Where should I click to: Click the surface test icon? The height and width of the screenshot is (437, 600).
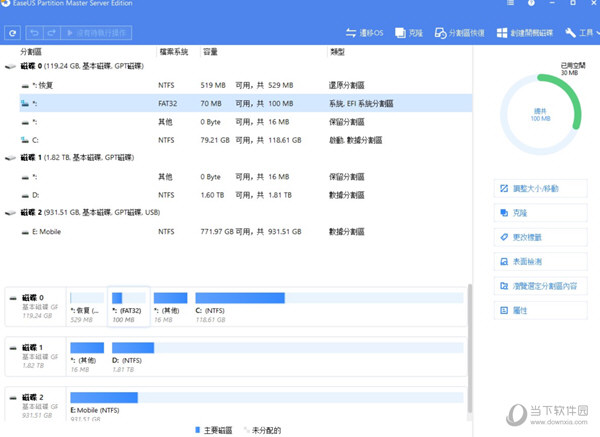click(504, 262)
